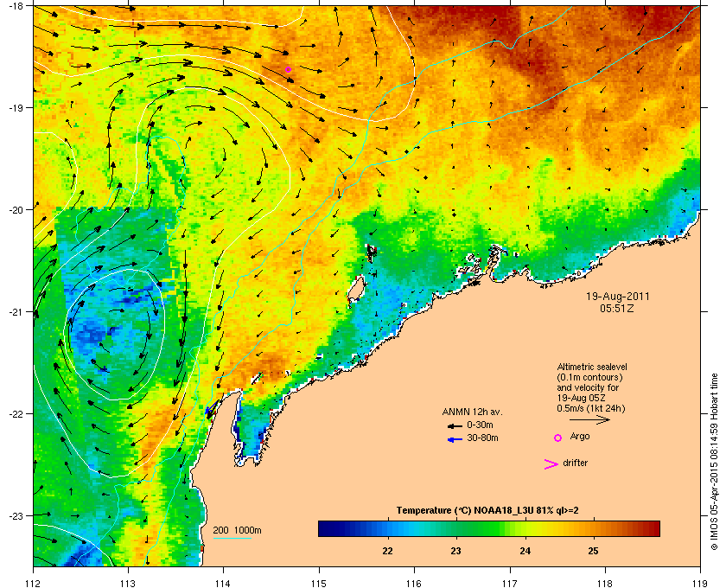Click the magenta drifter legend symbol
The height and width of the screenshot is (588, 726).
551,464
